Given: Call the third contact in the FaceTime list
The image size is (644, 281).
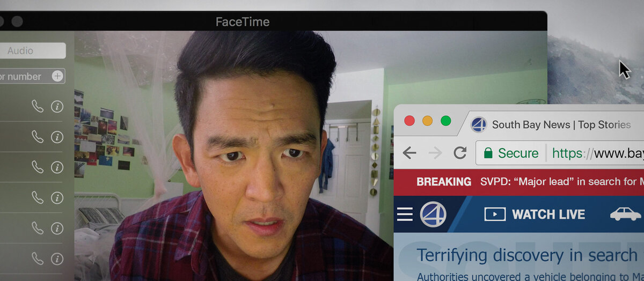Looking at the screenshot, I should click(37, 167).
